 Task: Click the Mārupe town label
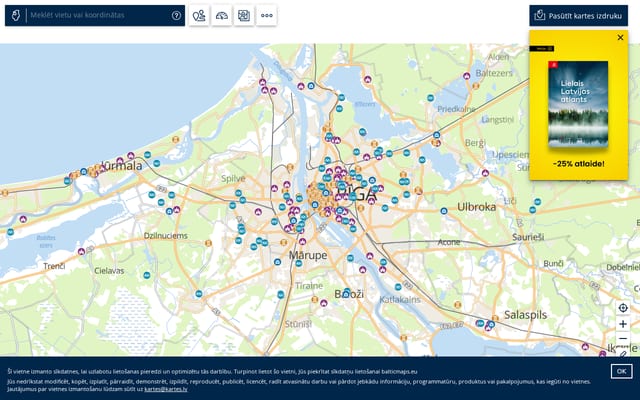308,255
